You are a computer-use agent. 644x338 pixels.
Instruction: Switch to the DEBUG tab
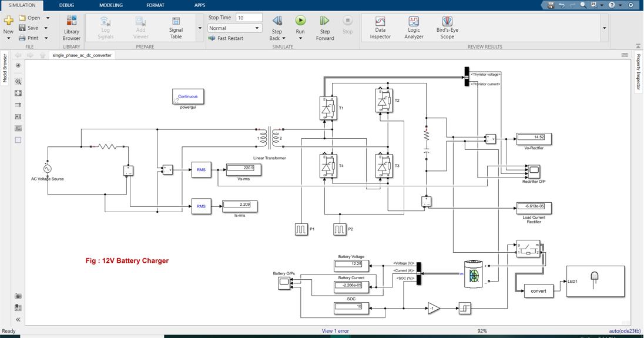(66, 5)
